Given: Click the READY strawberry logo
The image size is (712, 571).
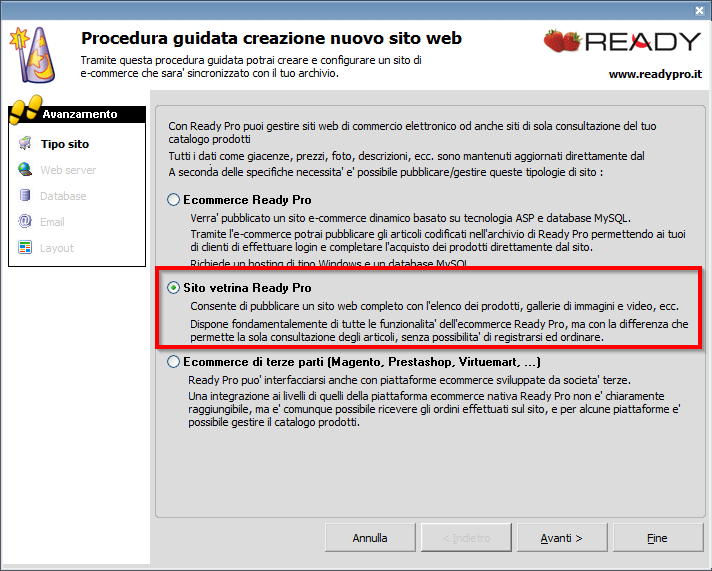Looking at the screenshot, I should pyautogui.click(x=623, y=41).
